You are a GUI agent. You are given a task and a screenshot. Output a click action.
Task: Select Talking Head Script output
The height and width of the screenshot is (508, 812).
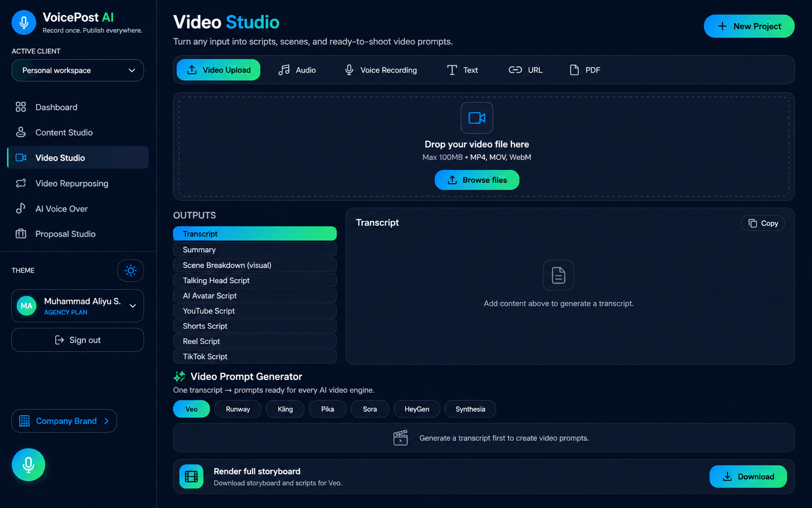(x=255, y=280)
